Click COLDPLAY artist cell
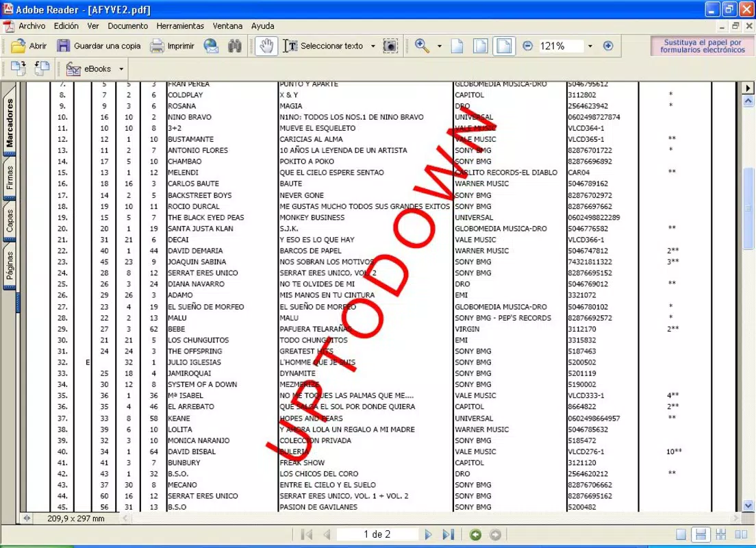 tap(185, 95)
